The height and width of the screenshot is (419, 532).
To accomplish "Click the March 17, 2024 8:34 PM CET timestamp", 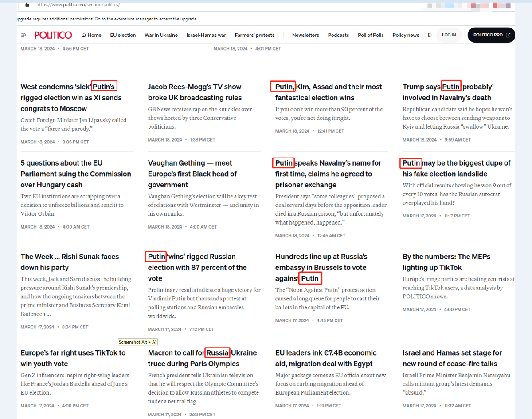I will point(55,327).
